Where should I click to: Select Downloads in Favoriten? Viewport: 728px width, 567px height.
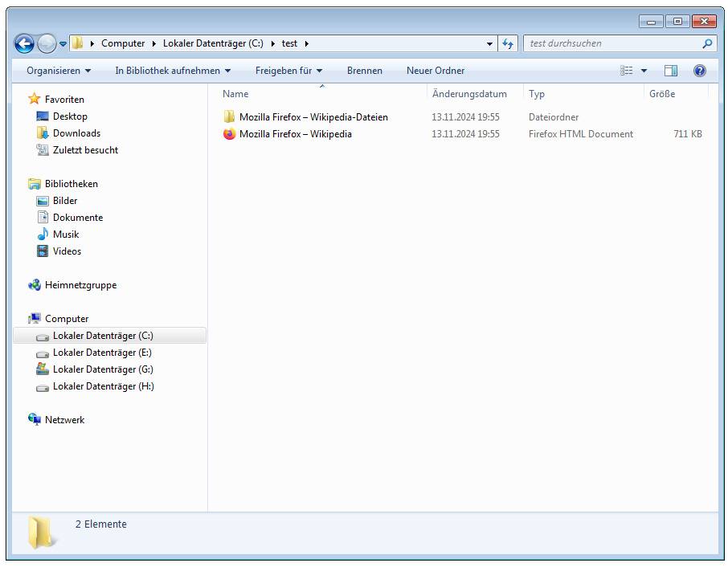(x=76, y=133)
